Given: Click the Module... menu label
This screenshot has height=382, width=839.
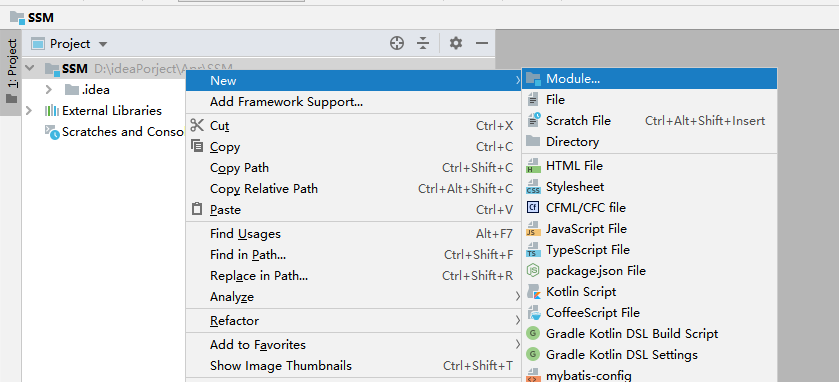Looking at the screenshot, I should tap(573, 79).
